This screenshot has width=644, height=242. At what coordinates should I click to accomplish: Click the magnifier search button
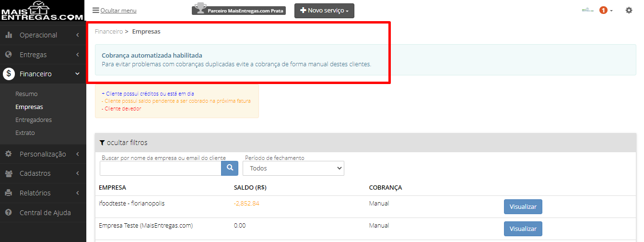point(230,168)
